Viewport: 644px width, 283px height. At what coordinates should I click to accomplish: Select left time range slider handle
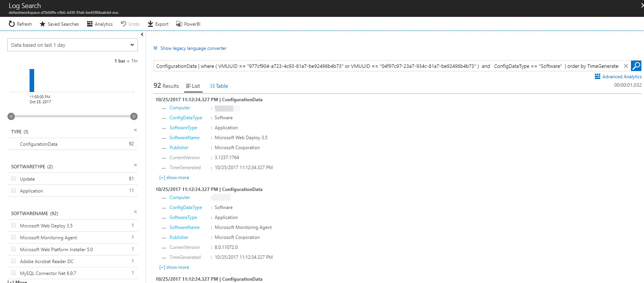[11, 116]
